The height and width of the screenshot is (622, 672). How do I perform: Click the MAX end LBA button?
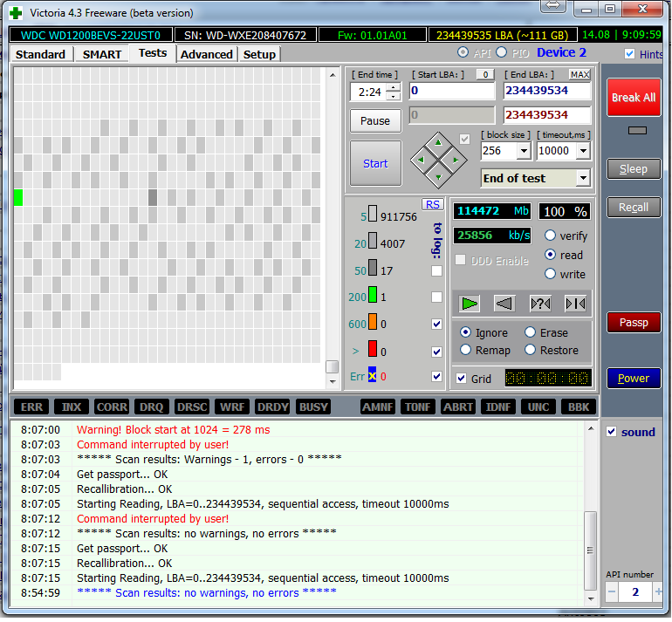coord(579,75)
